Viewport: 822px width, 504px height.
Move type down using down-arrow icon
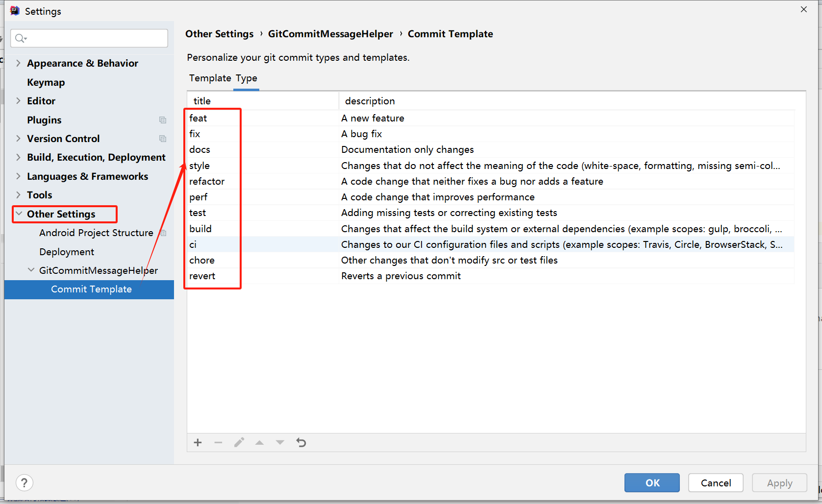280,442
